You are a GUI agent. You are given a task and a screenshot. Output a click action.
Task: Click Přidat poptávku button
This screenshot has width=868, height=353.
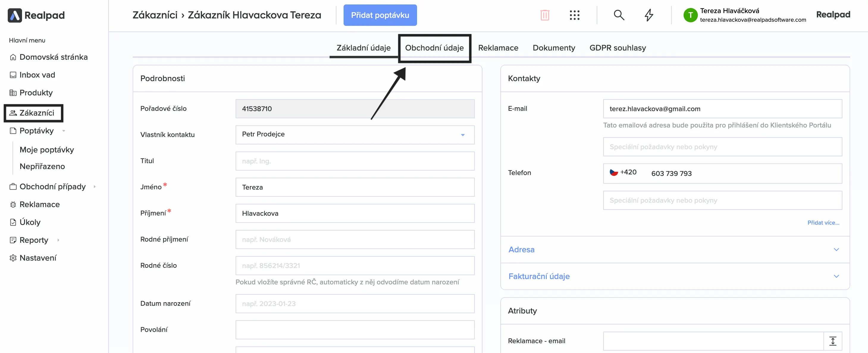(380, 15)
